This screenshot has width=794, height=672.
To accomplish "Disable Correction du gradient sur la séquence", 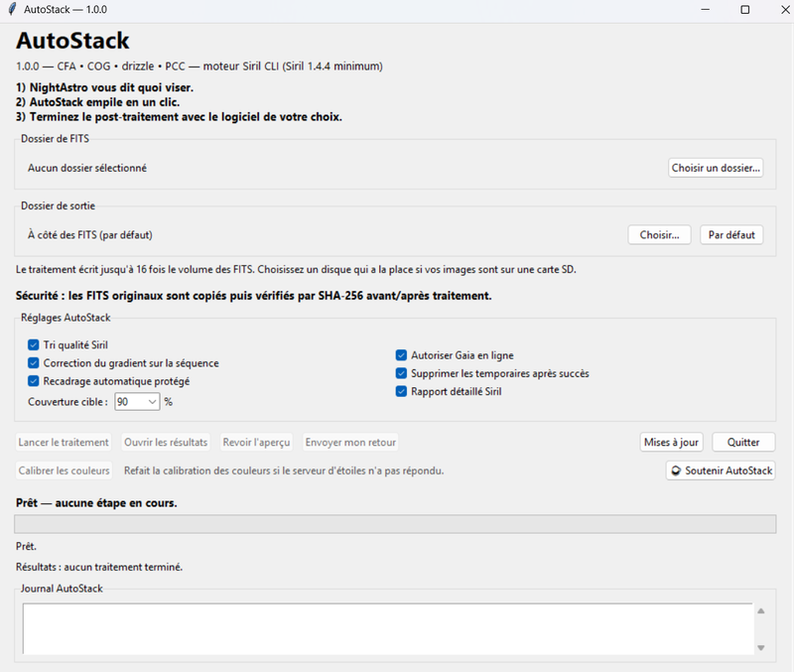I will (34, 363).
